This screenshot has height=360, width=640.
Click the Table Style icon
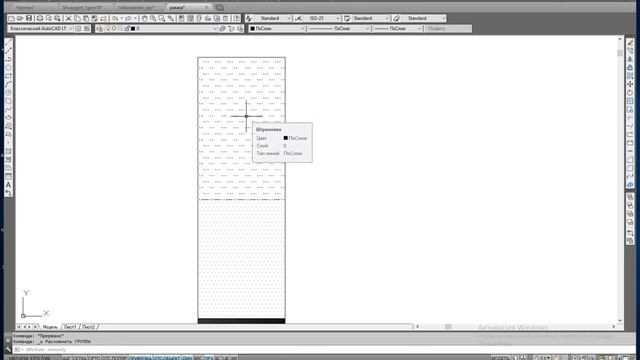[347, 18]
